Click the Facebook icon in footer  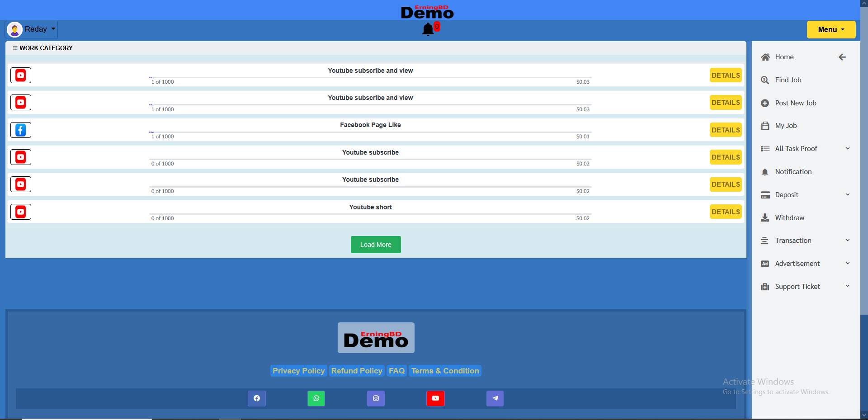pos(256,398)
